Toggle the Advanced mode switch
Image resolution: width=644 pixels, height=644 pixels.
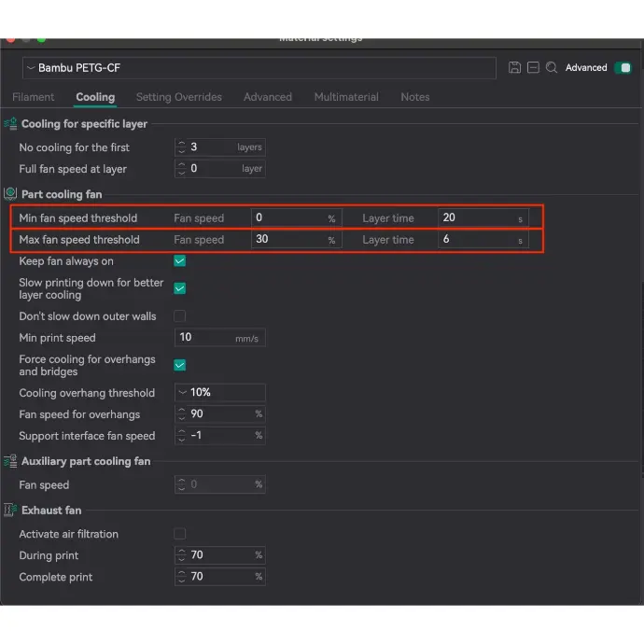pyautogui.click(x=623, y=68)
